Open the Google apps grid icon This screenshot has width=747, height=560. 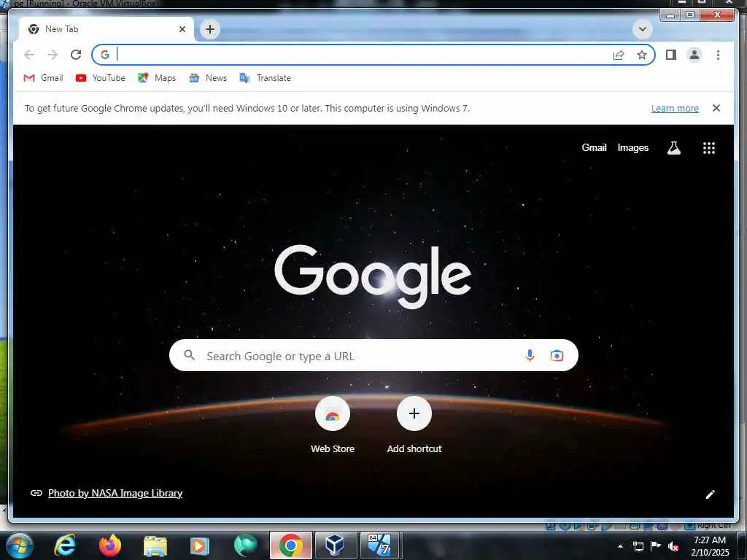pyautogui.click(x=708, y=147)
